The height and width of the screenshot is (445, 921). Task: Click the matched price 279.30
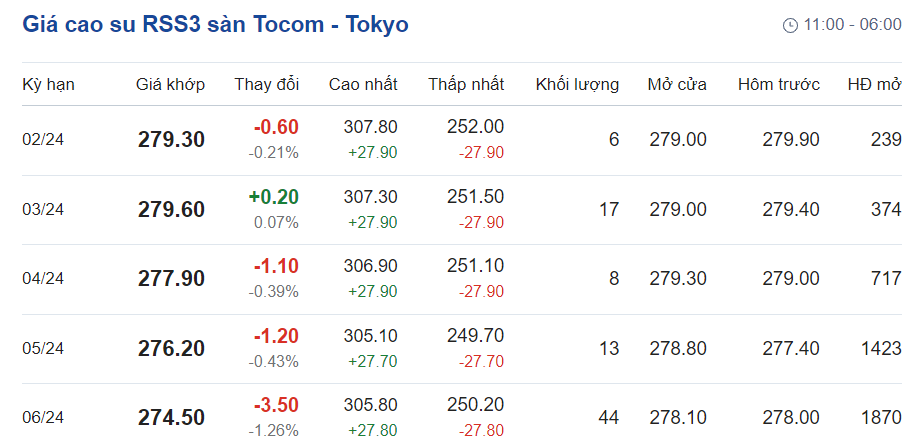click(171, 139)
